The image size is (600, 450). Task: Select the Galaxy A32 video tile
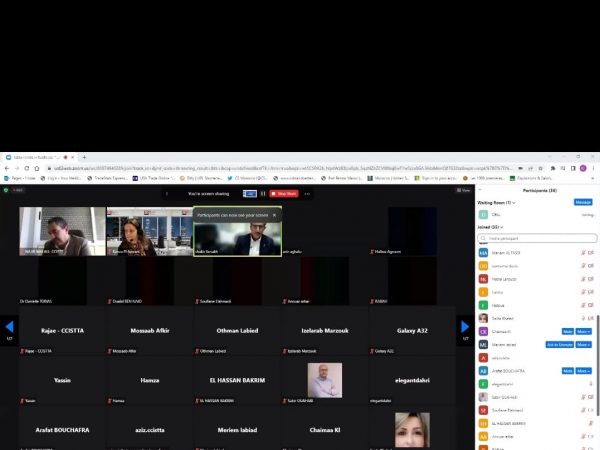coord(412,331)
